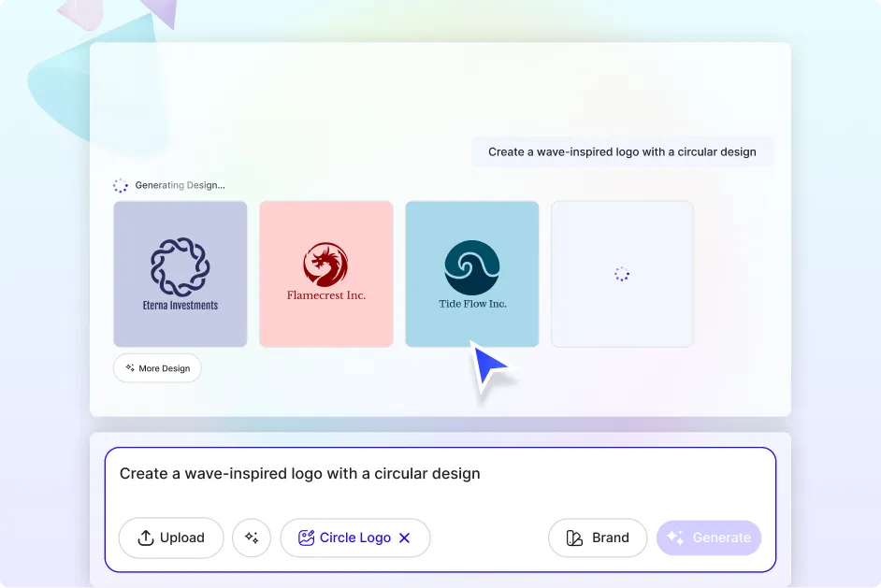This screenshot has height=588, width=881.
Task: Click the image icon on the Circle Logo chip
Action: [306, 538]
